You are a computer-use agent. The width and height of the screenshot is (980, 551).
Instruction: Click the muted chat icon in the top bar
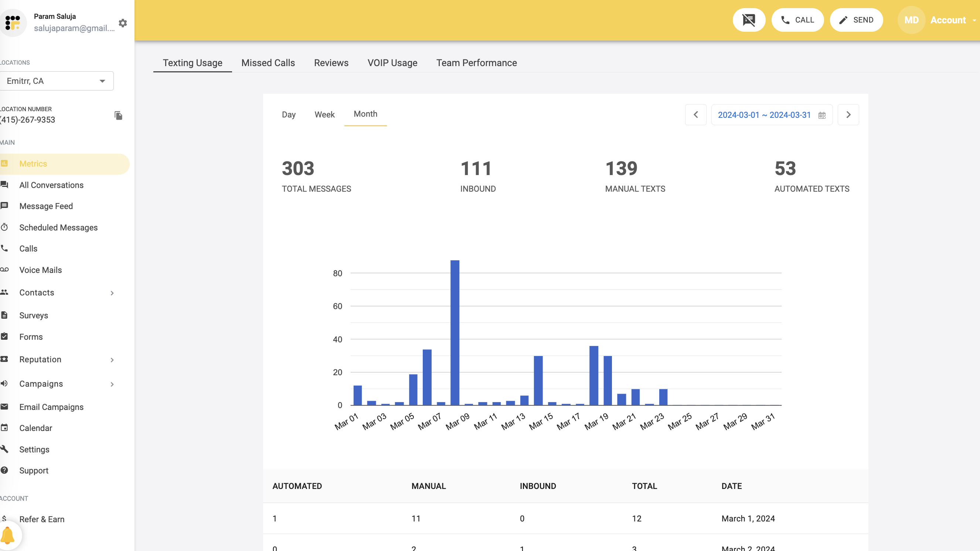pyautogui.click(x=749, y=20)
